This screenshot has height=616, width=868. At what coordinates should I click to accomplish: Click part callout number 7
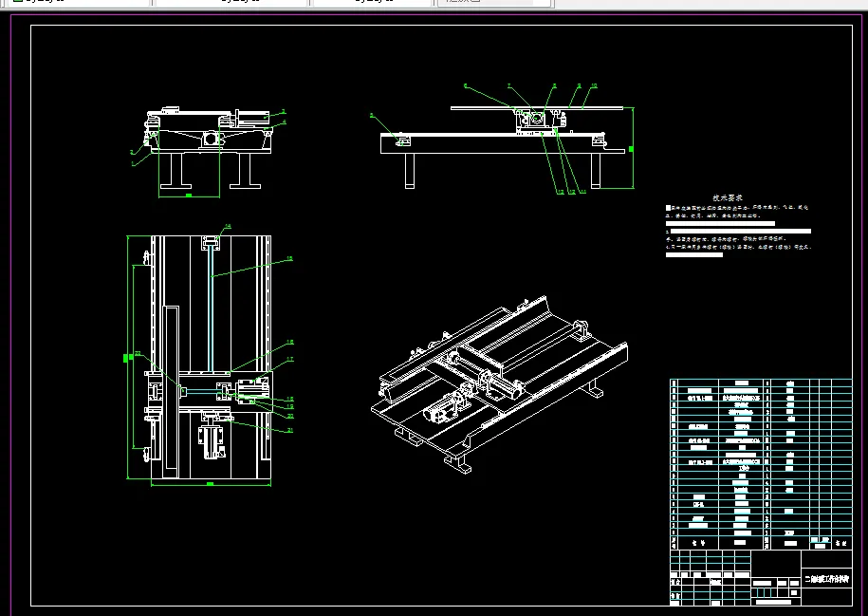(509, 85)
